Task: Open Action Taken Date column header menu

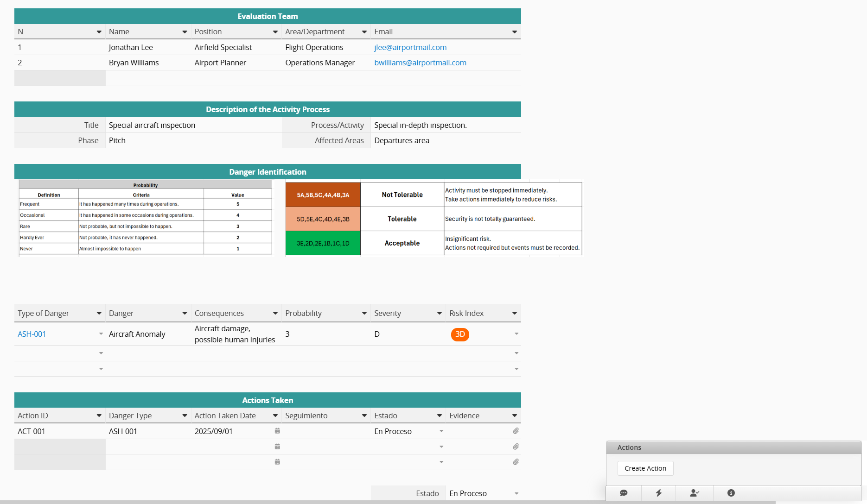Action: 275,416
